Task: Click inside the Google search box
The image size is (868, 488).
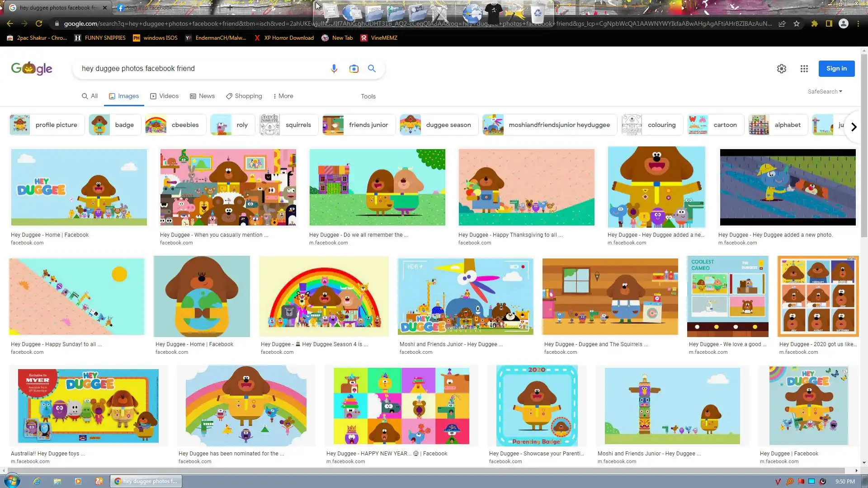Action: [199, 69]
